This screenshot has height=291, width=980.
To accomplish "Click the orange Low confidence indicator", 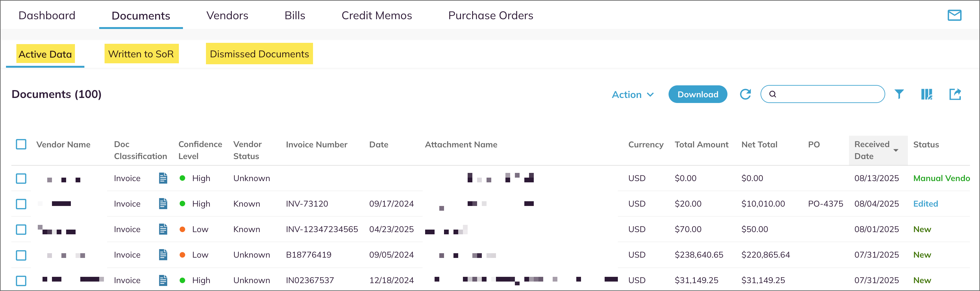I will point(183,229).
